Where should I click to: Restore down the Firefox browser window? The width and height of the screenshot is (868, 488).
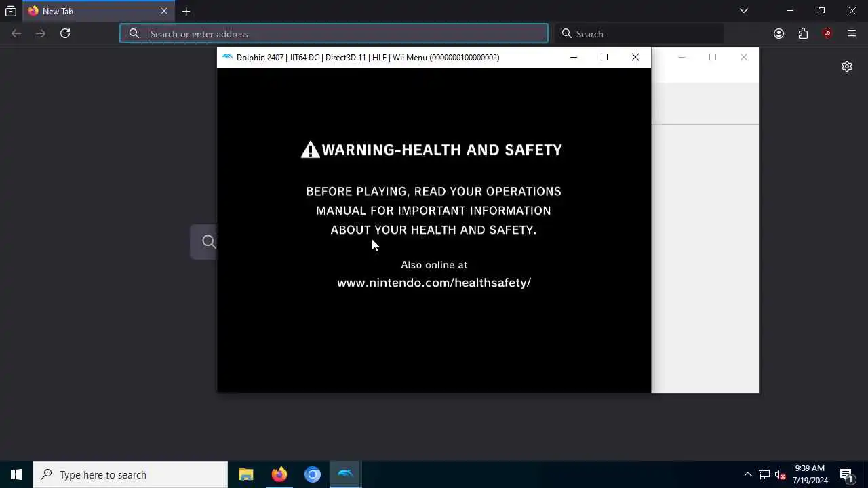click(x=821, y=11)
